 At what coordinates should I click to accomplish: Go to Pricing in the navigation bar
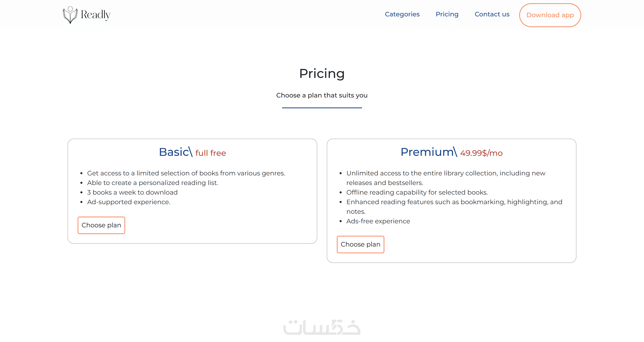click(x=447, y=14)
